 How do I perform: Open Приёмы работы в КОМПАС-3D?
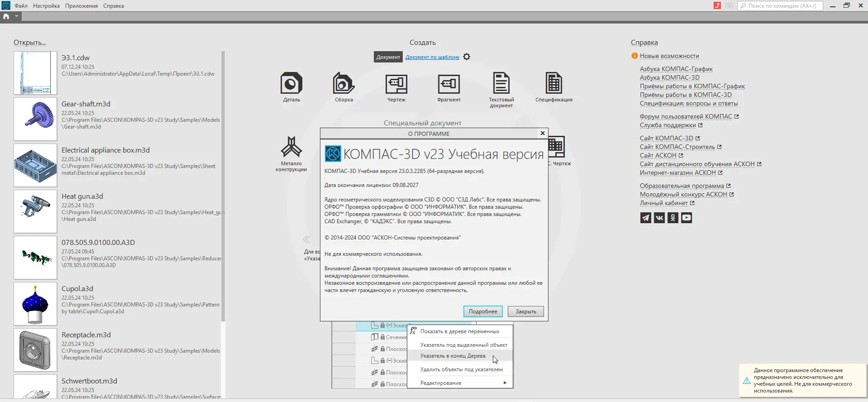[686, 95]
